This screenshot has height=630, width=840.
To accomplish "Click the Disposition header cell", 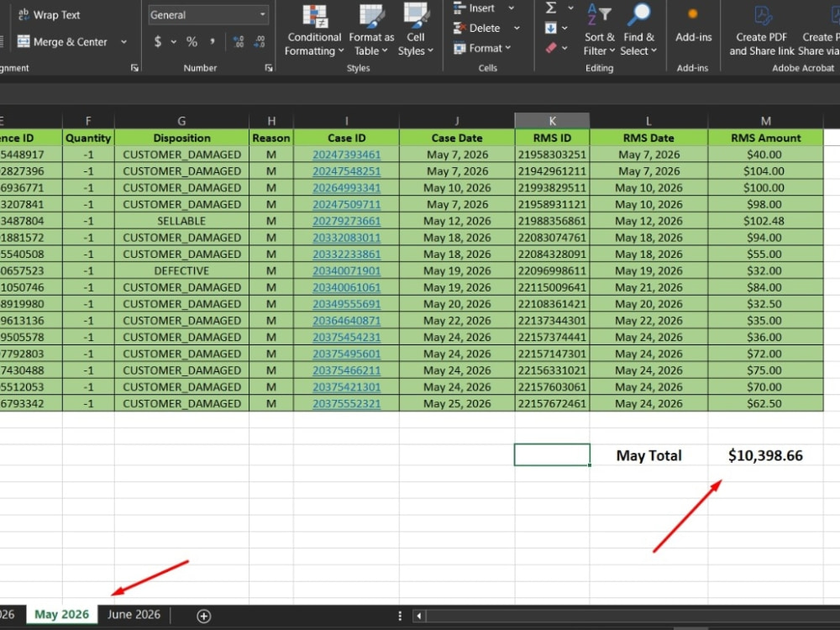I will point(181,138).
